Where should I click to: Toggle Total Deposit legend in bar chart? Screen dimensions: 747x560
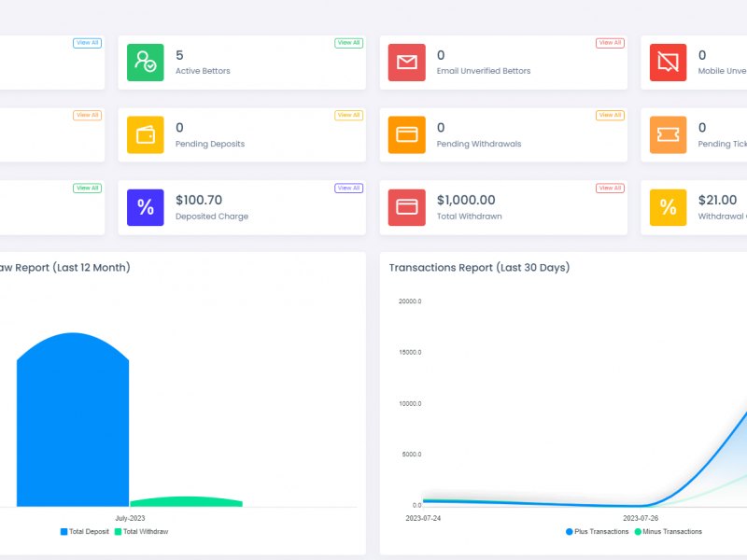85,531
